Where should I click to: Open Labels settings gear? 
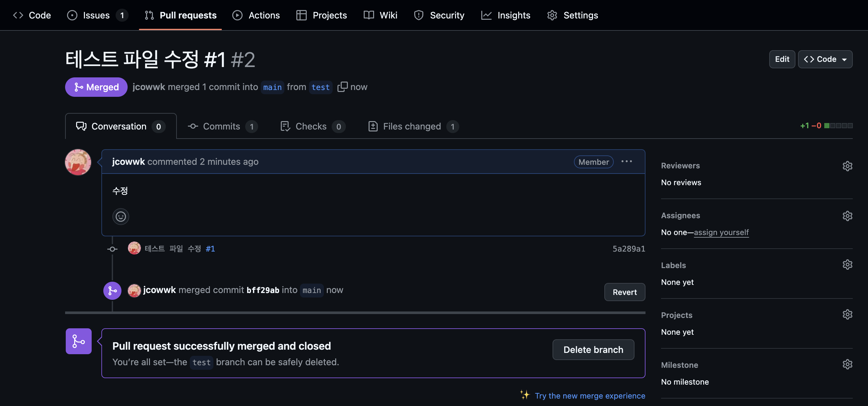tap(847, 265)
